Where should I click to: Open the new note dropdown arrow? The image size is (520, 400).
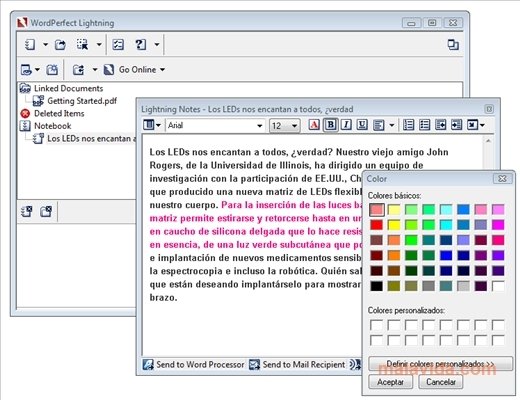tap(45, 44)
